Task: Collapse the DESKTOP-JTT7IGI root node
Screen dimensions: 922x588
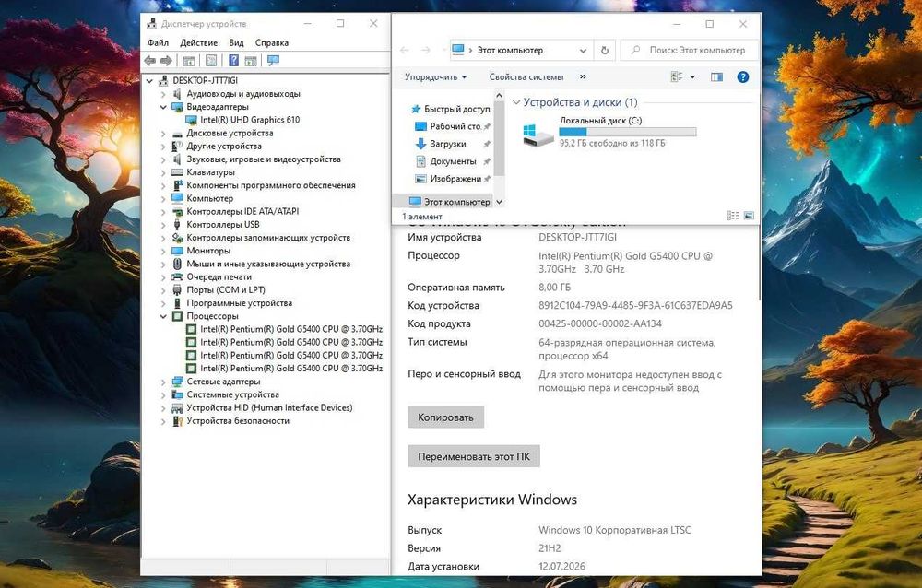Action: click(x=150, y=81)
